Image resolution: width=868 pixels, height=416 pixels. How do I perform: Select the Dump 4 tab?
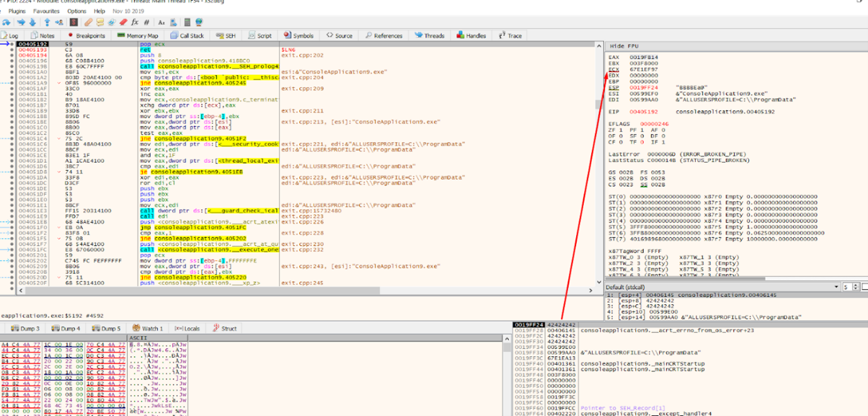pos(65,328)
